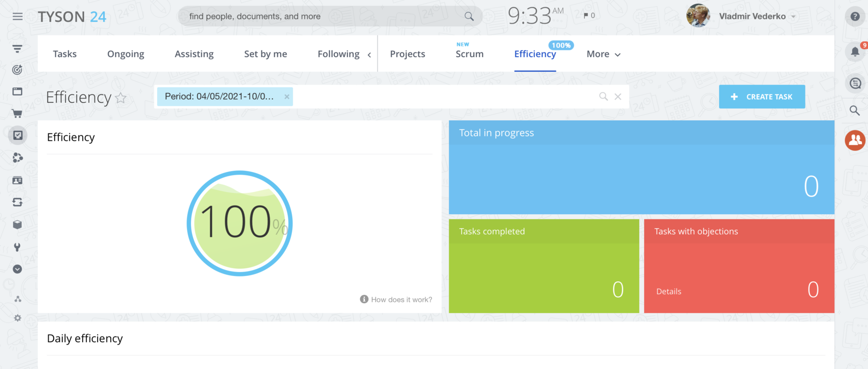Image resolution: width=868 pixels, height=369 pixels.
Task: Open the chat messages icon
Action: 855,83
